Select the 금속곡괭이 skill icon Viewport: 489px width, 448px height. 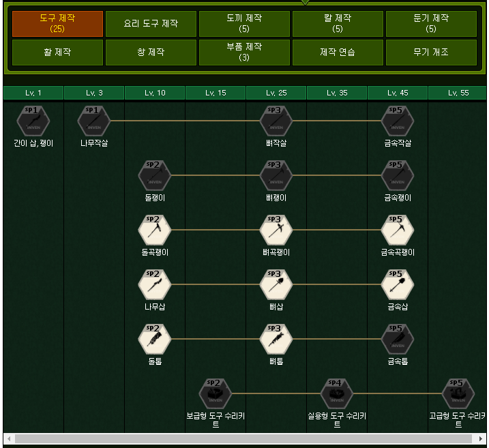[398, 230]
